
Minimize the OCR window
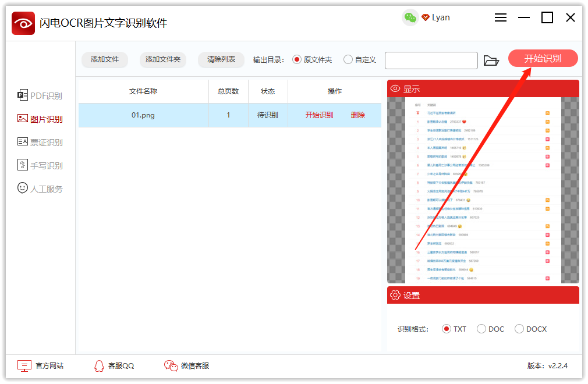pyautogui.click(x=524, y=17)
